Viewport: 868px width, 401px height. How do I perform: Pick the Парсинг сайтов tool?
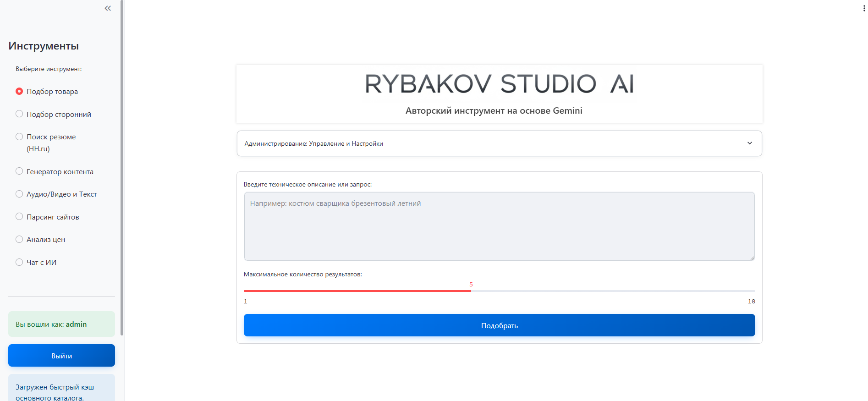(x=19, y=217)
